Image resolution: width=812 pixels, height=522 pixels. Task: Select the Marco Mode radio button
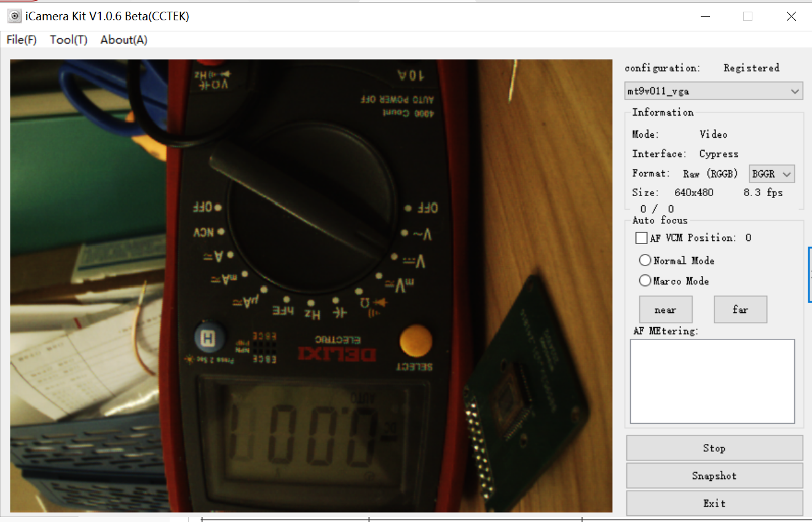[x=645, y=281]
